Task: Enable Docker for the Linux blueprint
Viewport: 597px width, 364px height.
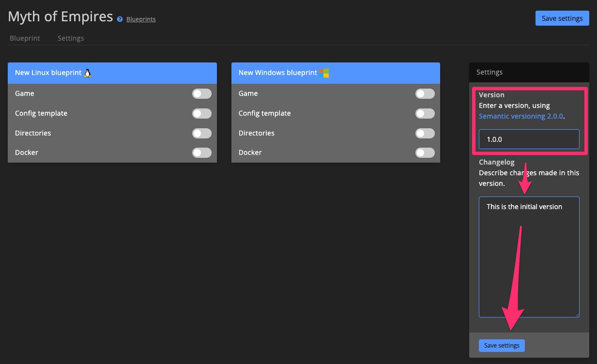Action: click(x=202, y=152)
